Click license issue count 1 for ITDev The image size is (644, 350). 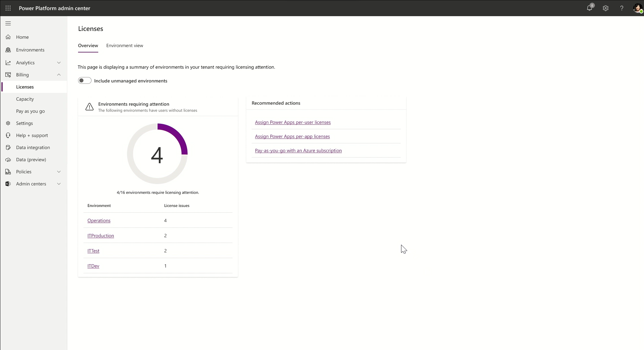(165, 266)
